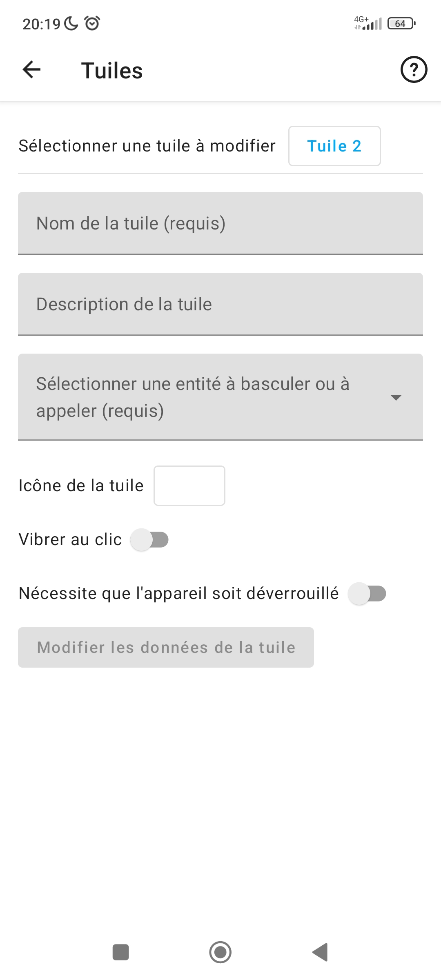The height and width of the screenshot is (980, 441).
Task: Expand the entity selection dropdown arrow
Action: [x=396, y=397]
